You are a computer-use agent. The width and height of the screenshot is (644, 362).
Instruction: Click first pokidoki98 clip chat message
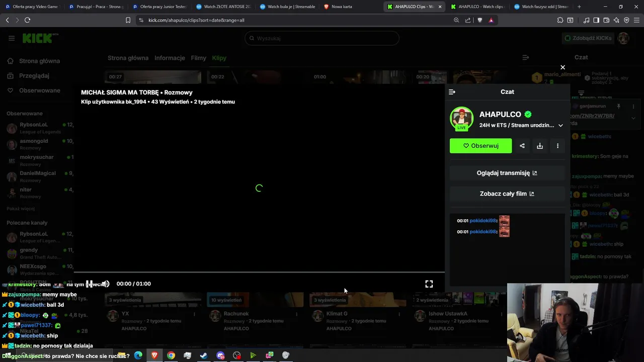click(x=483, y=221)
